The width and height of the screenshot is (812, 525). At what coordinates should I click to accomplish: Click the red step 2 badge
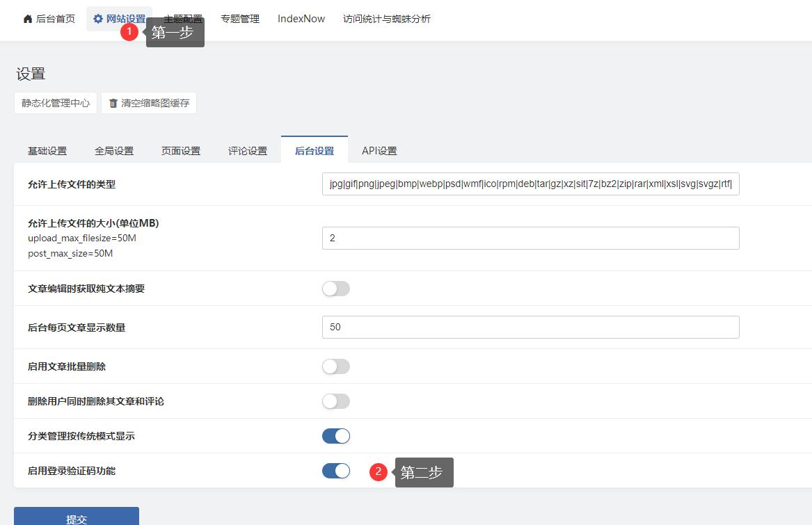tap(378, 472)
